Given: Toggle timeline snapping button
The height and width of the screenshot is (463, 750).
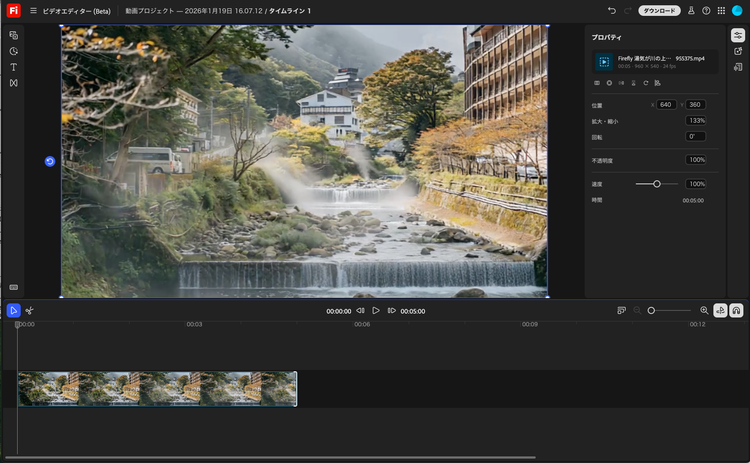Looking at the screenshot, I should 720,311.
